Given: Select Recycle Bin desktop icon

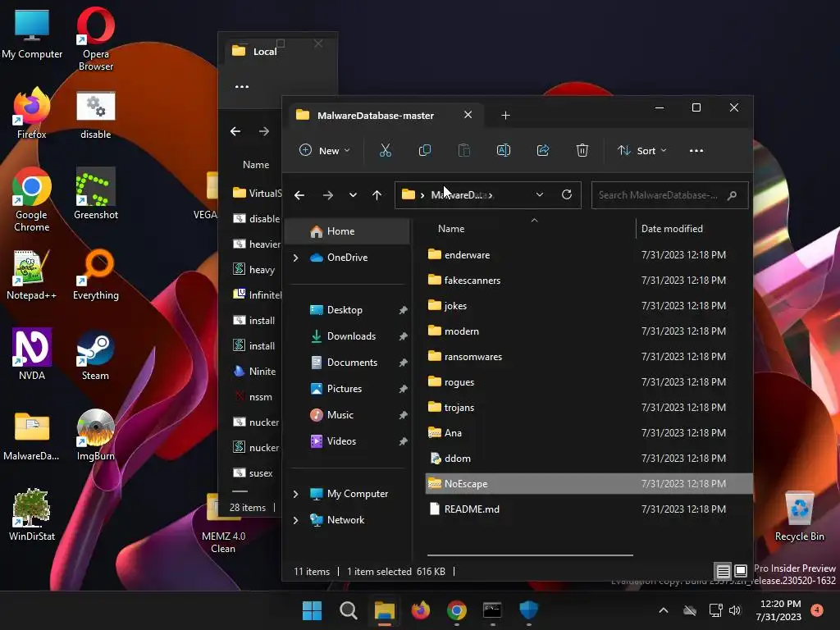Looking at the screenshot, I should [799, 516].
